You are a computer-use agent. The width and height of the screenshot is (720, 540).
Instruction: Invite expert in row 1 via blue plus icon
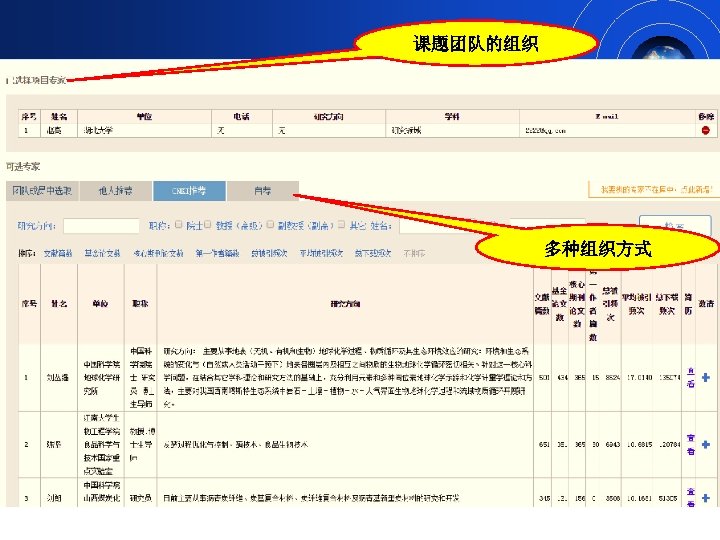pos(706,377)
